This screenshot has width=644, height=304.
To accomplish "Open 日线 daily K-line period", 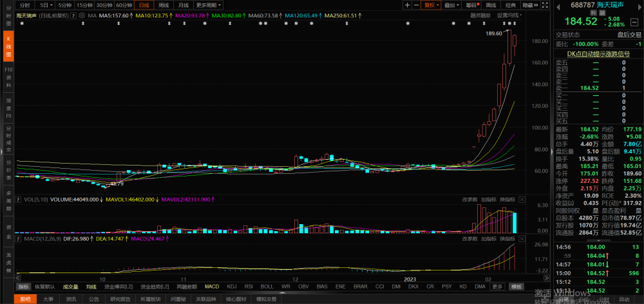I will (144, 5).
